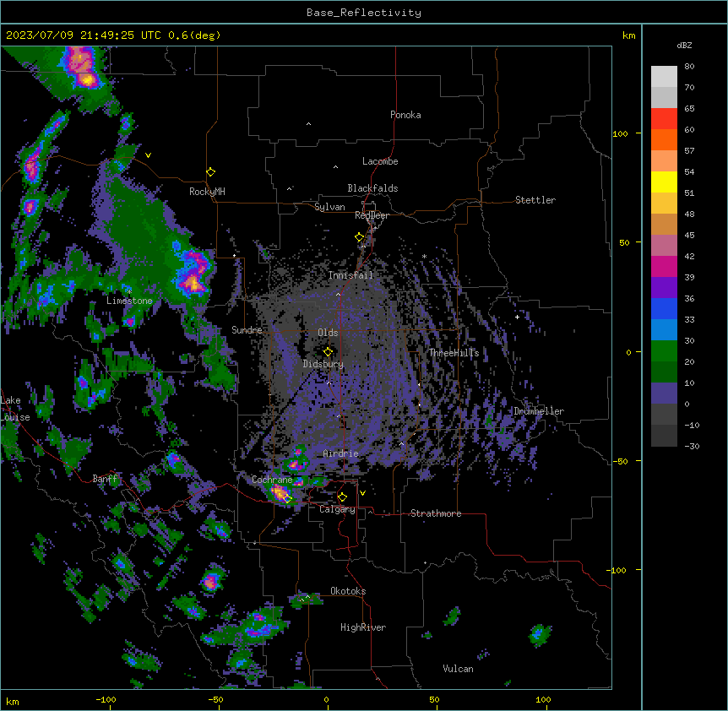Click the -30 value in dBZ legend

[x=692, y=446]
